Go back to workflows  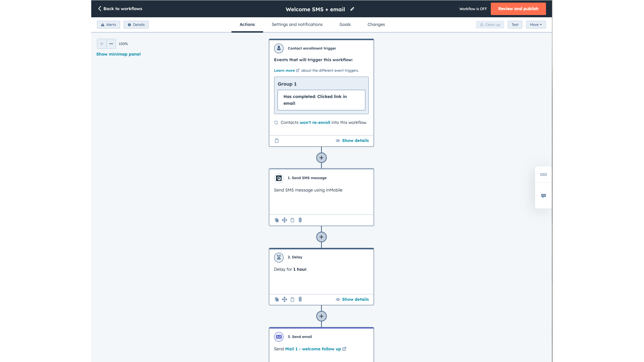coord(120,9)
